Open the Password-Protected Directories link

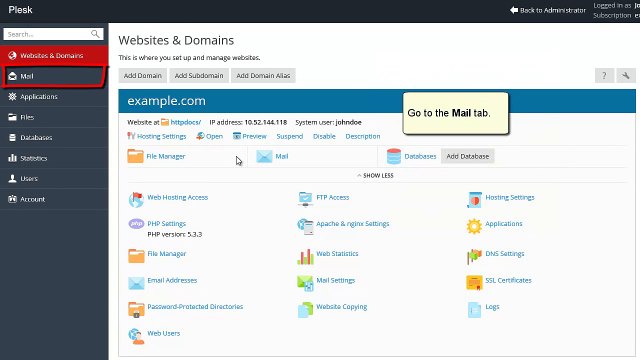[195, 307]
